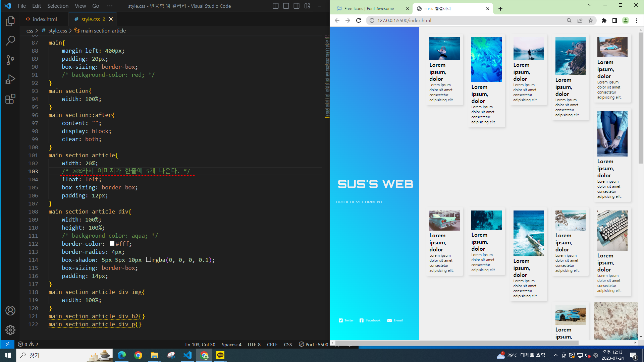Open the Extensions view
This screenshot has height=362, width=644.
[10, 99]
